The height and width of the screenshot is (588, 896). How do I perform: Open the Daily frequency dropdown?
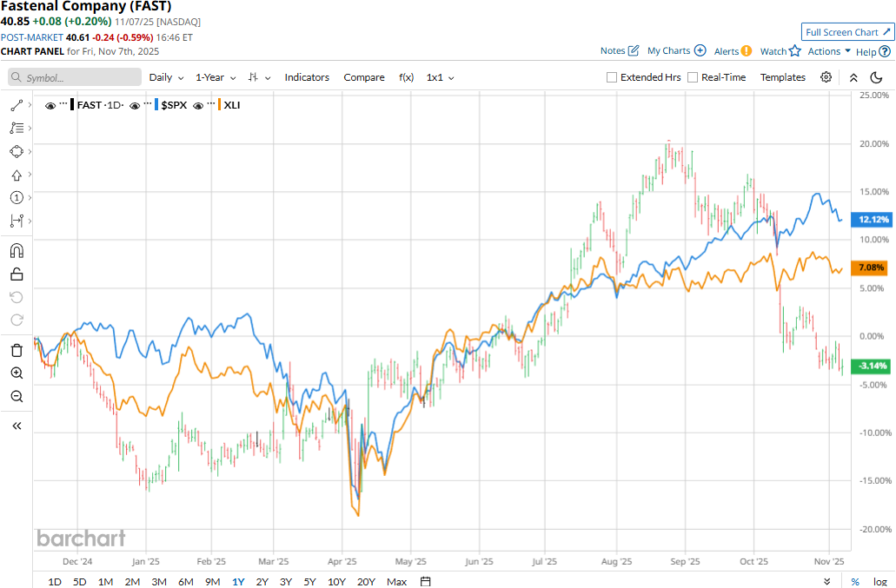click(166, 77)
